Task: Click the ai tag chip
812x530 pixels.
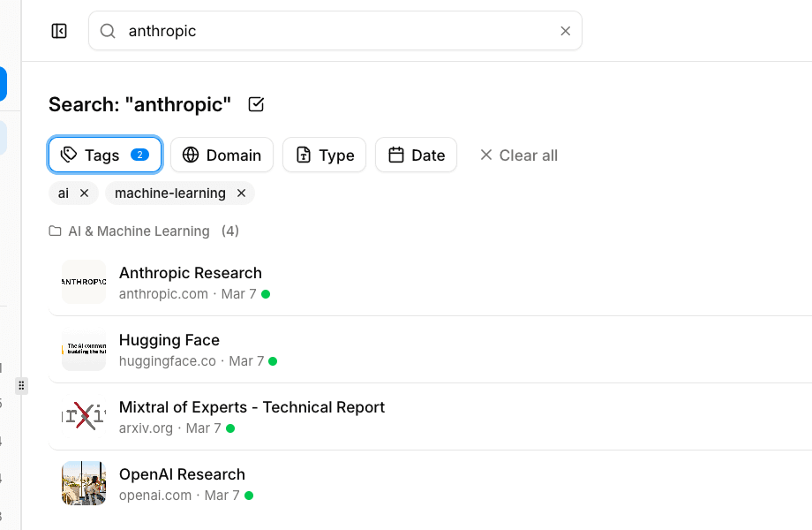Action: 73,193
